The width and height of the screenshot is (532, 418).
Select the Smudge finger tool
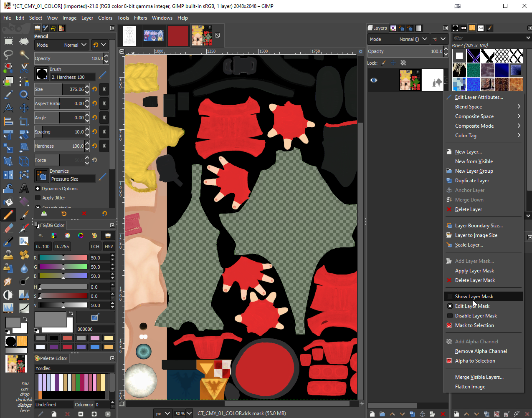point(8,282)
